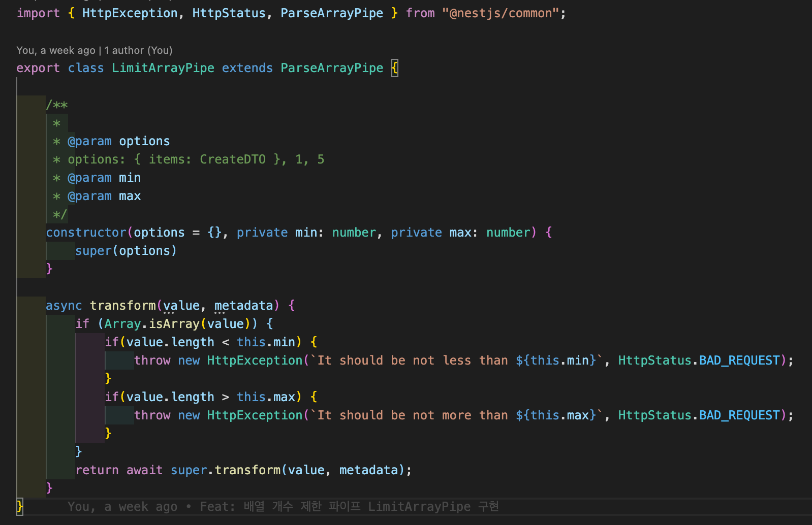Click the async transform method name
812x525 pixels.
point(123,306)
